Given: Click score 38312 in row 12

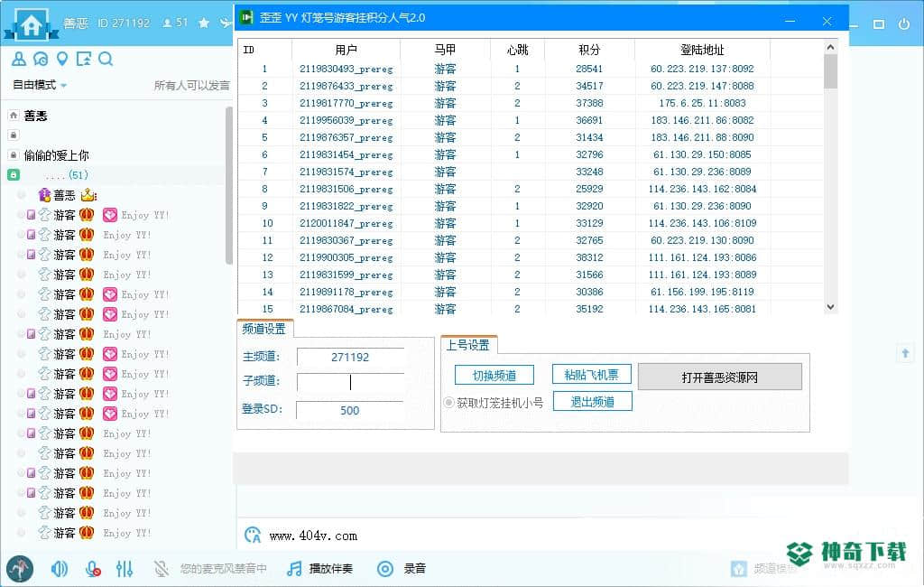Looking at the screenshot, I should point(589,257).
